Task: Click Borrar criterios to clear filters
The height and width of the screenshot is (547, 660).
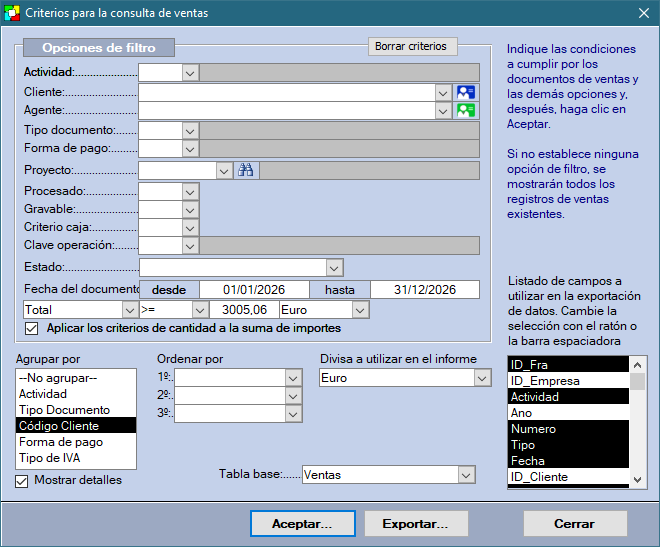Action: pos(411,47)
